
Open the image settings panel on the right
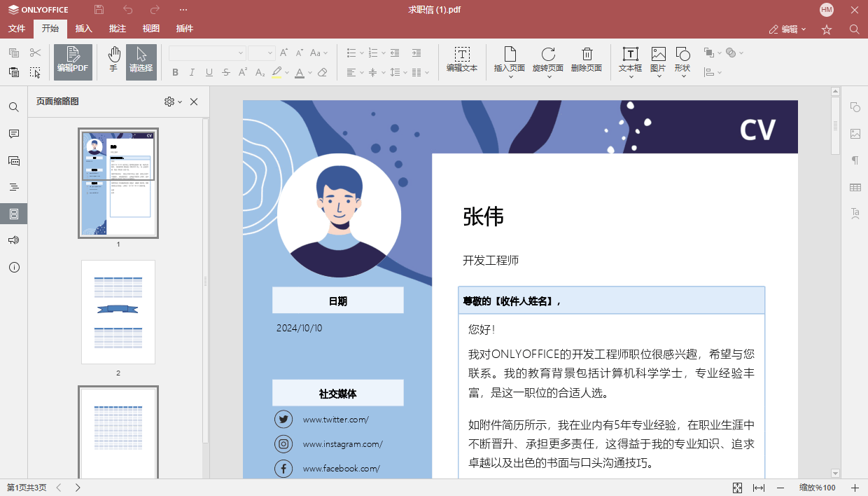pos(855,134)
